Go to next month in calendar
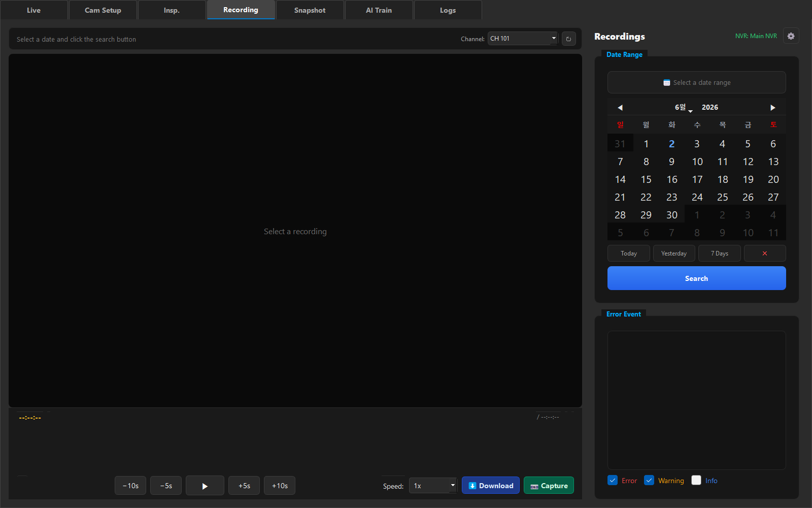This screenshot has height=508, width=812. click(773, 107)
